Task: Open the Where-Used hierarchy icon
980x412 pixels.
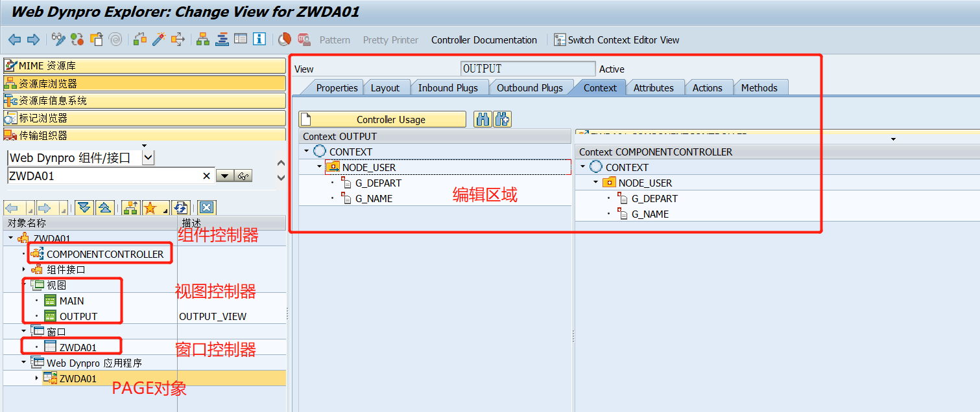Action: [203, 40]
